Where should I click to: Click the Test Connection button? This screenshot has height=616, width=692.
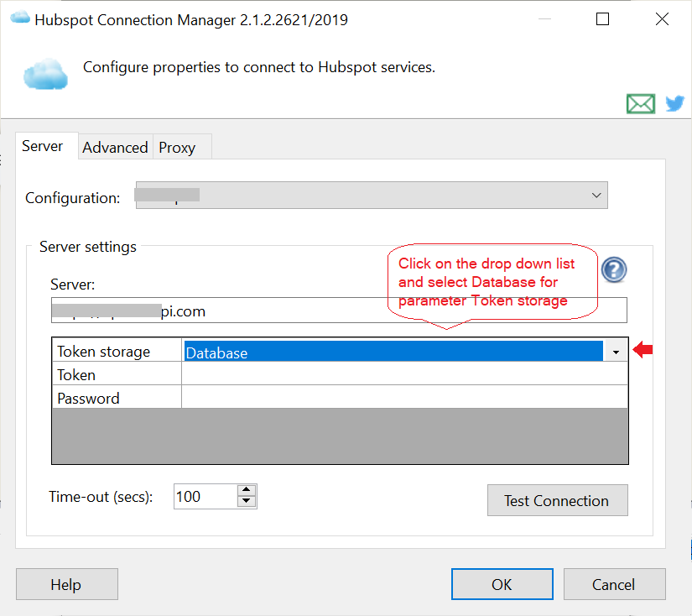click(558, 500)
